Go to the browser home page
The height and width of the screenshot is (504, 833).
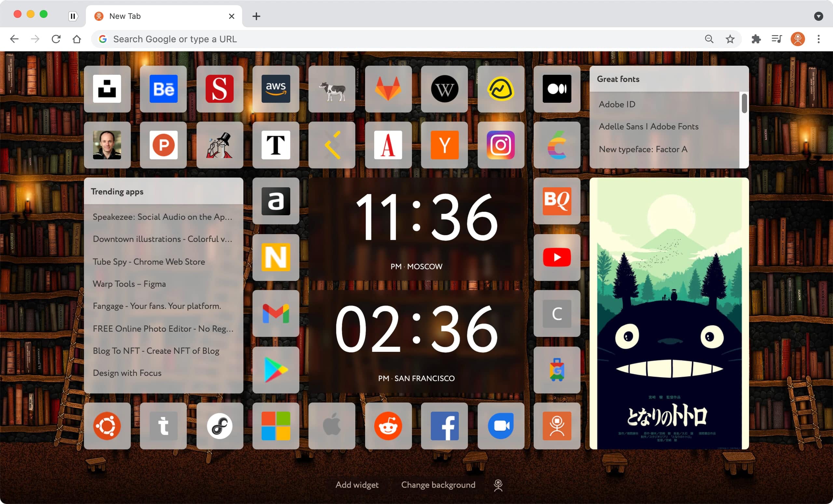click(77, 39)
